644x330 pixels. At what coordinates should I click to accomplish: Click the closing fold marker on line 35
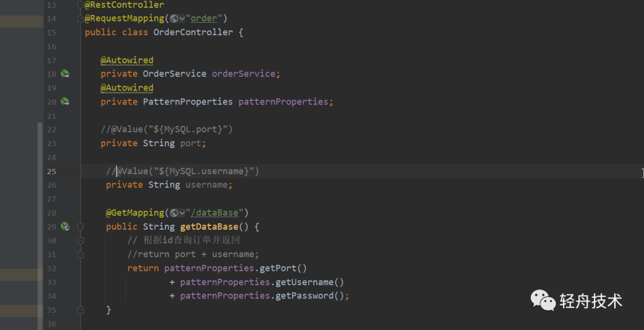coord(80,310)
